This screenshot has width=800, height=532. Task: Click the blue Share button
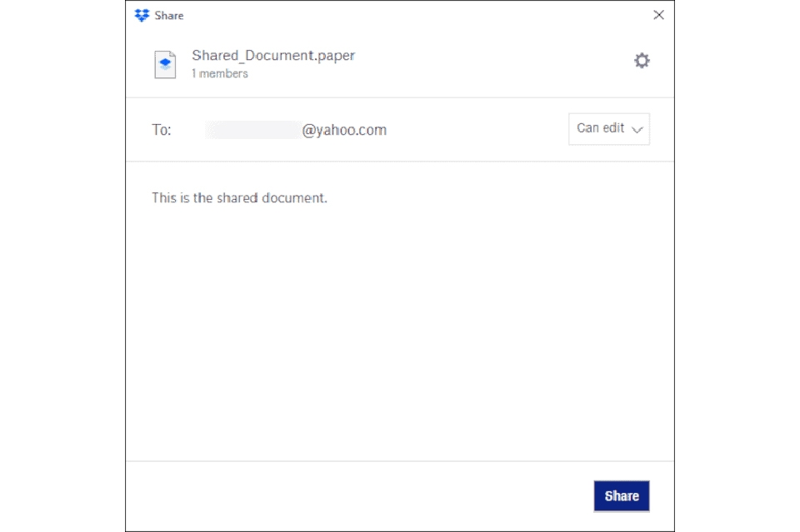(x=622, y=496)
